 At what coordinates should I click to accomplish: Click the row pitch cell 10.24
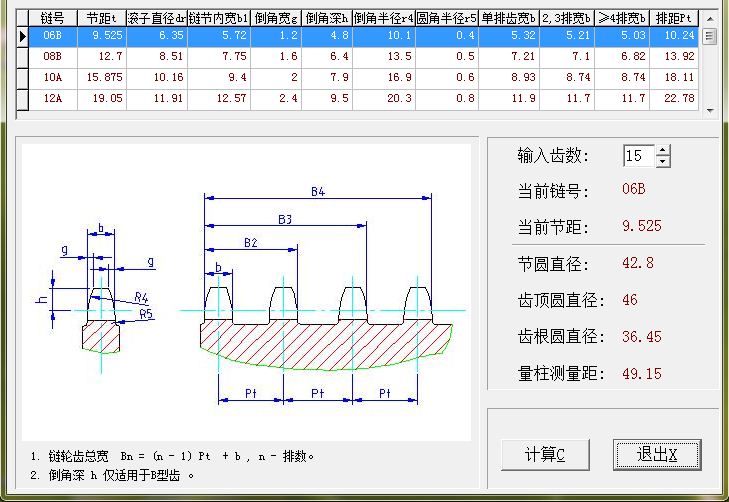pos(674,36)
